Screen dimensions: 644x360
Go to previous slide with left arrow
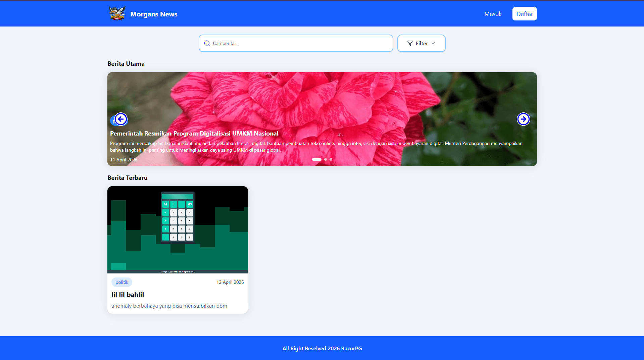point(121,119)
